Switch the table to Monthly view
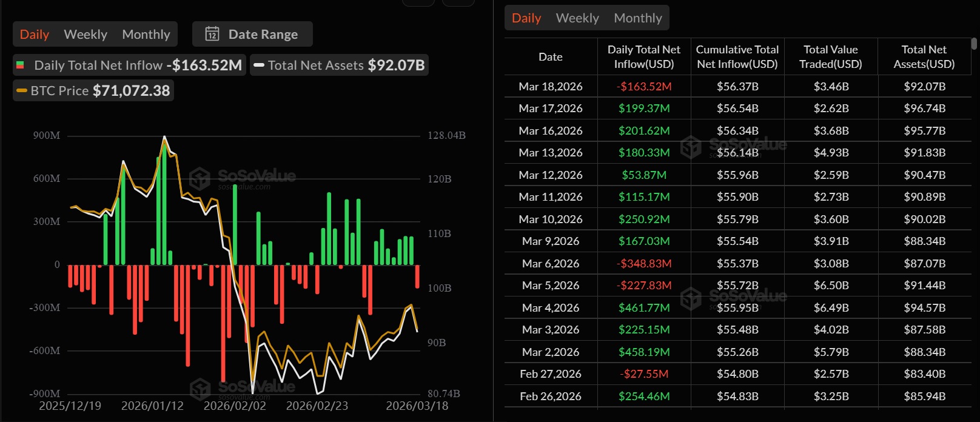The width and height of the screenshot is (980, 422). pyautogui.click(x=638, y=18)
